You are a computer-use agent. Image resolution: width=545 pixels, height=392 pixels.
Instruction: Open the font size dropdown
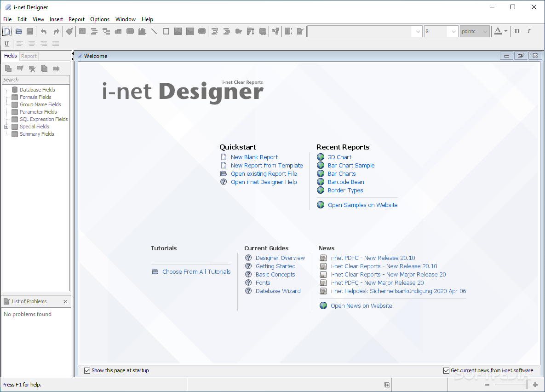click(x=453, y=31)
